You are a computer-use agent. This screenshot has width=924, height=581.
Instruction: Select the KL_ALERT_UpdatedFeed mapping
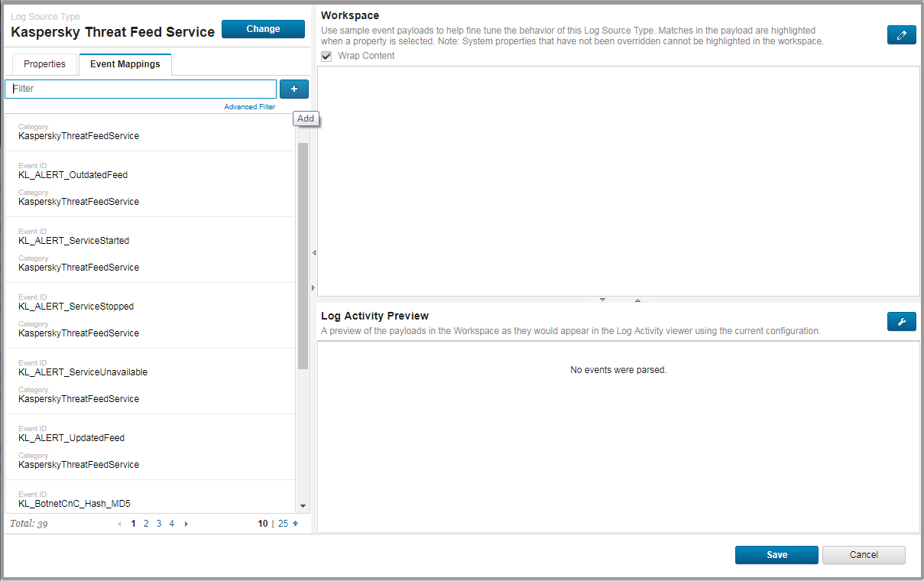150,447
